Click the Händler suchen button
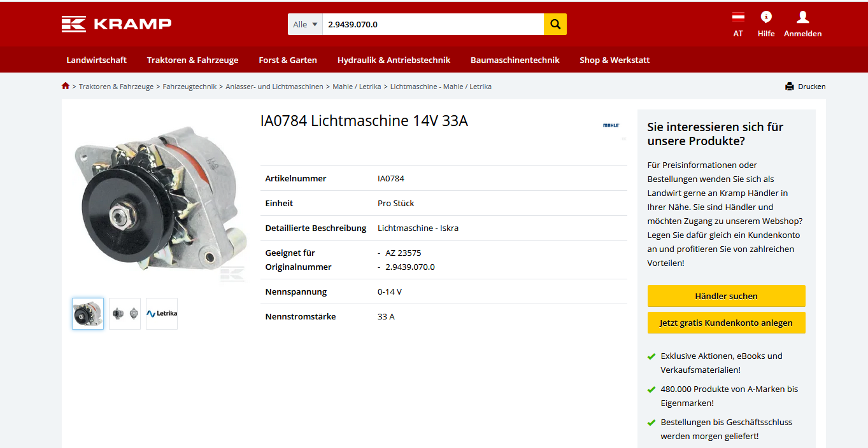This screenshot has height=448, width=868. (726, 296)
